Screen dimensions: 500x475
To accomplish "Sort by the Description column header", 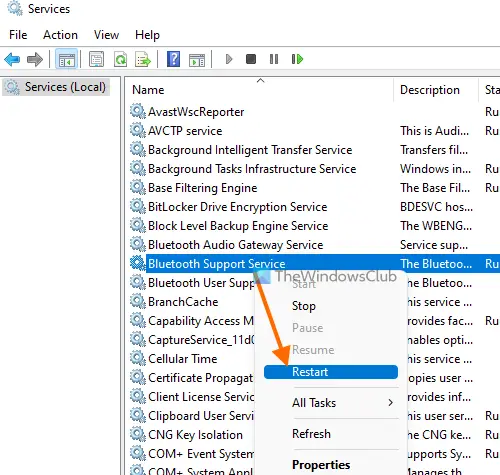I will pos(436,90).
